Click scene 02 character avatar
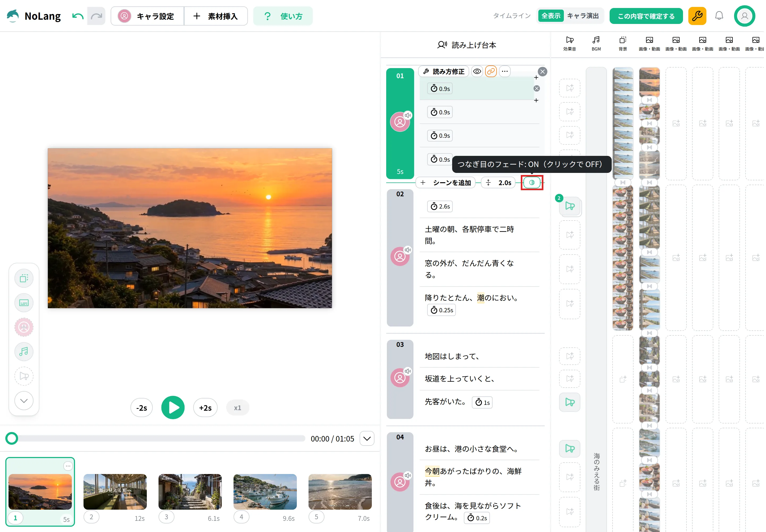This screenshot has width=766, height=532. [x=400, y=257]
